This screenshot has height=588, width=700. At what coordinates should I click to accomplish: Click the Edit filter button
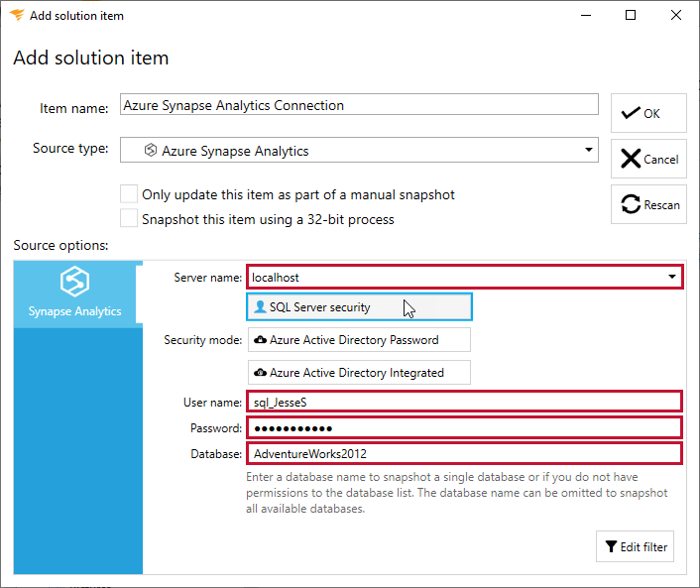pyautogui.click(x=635, y=546)
